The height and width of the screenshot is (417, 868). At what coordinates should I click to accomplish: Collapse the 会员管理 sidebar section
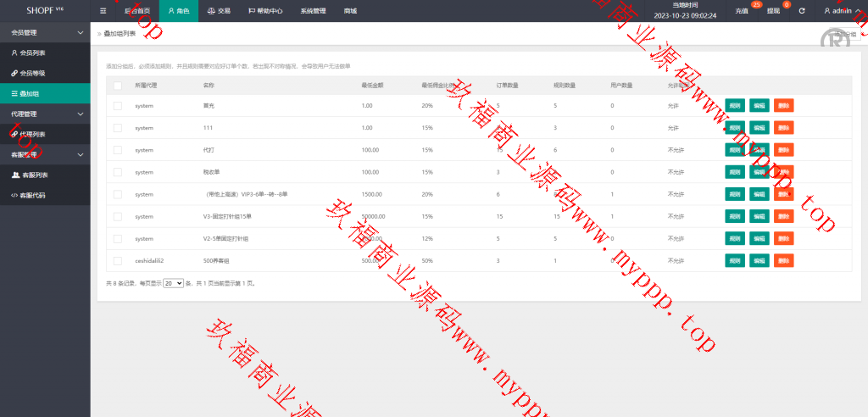point(81,32)
